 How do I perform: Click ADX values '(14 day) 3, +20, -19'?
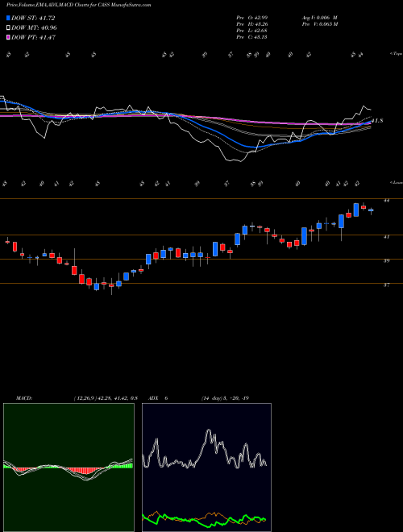(225, 398)
